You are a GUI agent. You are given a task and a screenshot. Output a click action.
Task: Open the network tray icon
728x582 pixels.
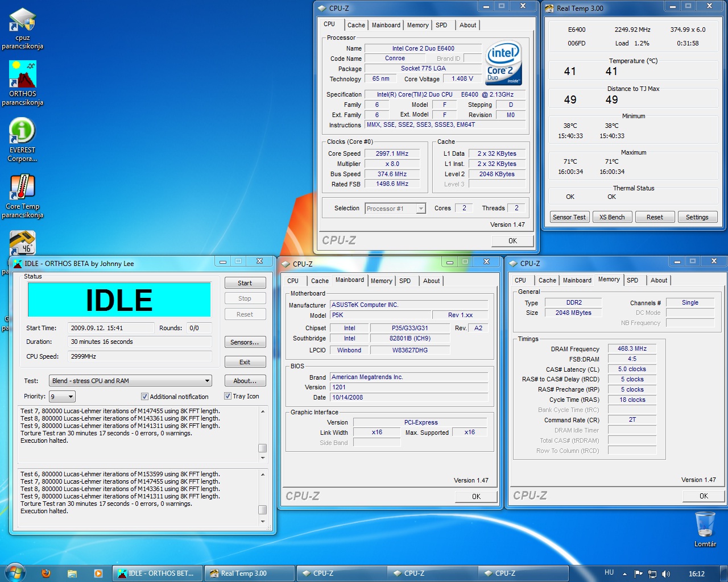point(652,574)
